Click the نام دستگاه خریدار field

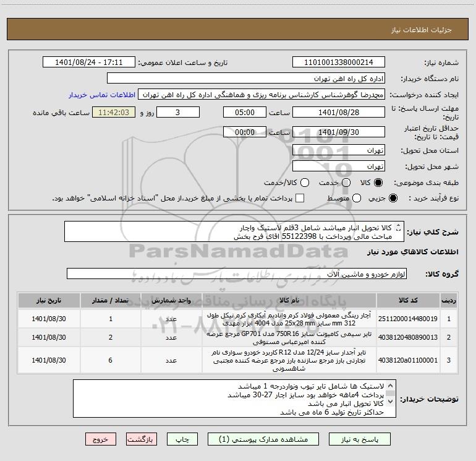tap(246, 78)
